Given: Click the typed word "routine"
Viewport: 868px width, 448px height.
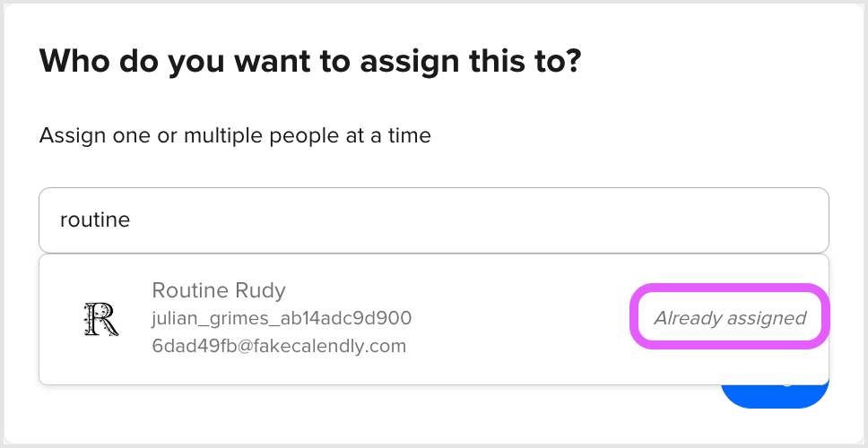Looking at the screenshot, I should tap(95, 220).
